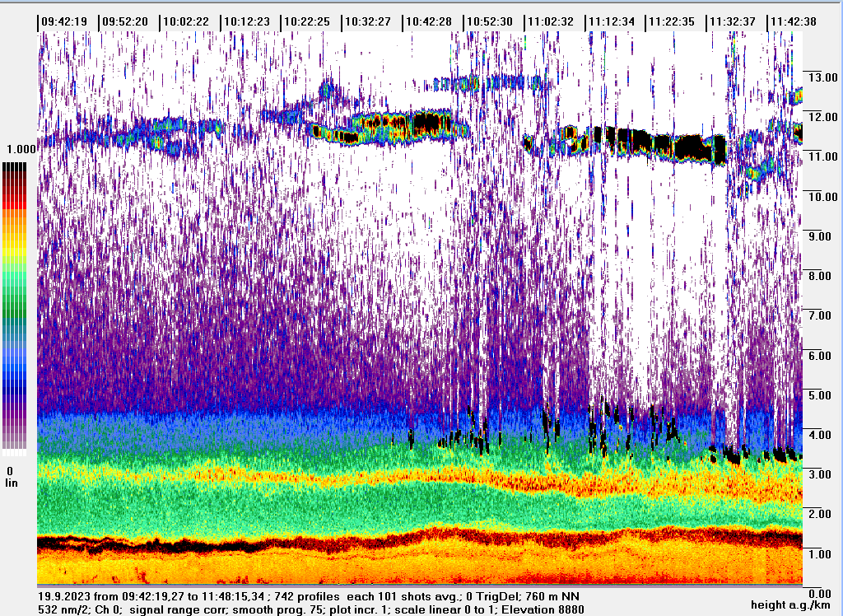Click the 10.00 km height label
The height and width of the screenshot is (616, 843).
822,197
